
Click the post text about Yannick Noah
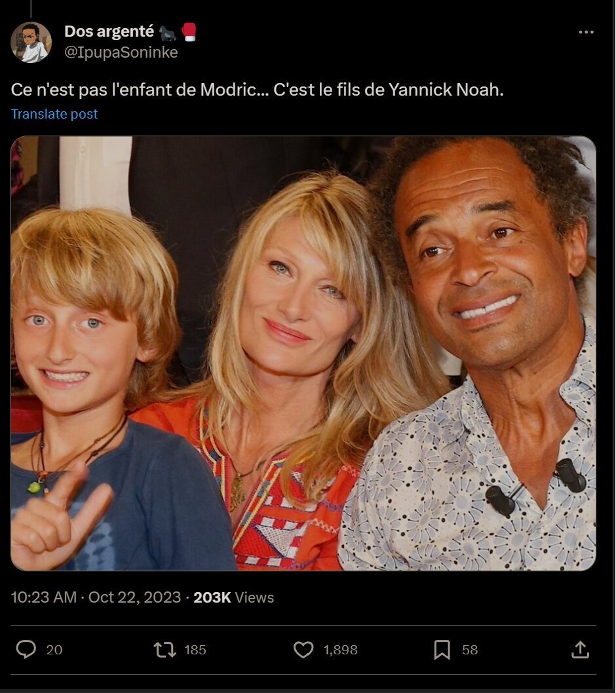click(x=258, y=90)
